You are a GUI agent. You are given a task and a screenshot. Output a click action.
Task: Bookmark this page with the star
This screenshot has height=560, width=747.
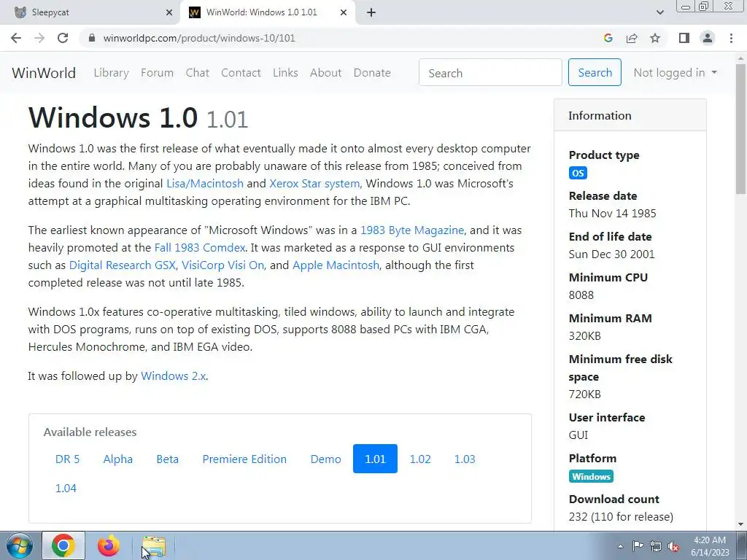[x=655, y=38]
